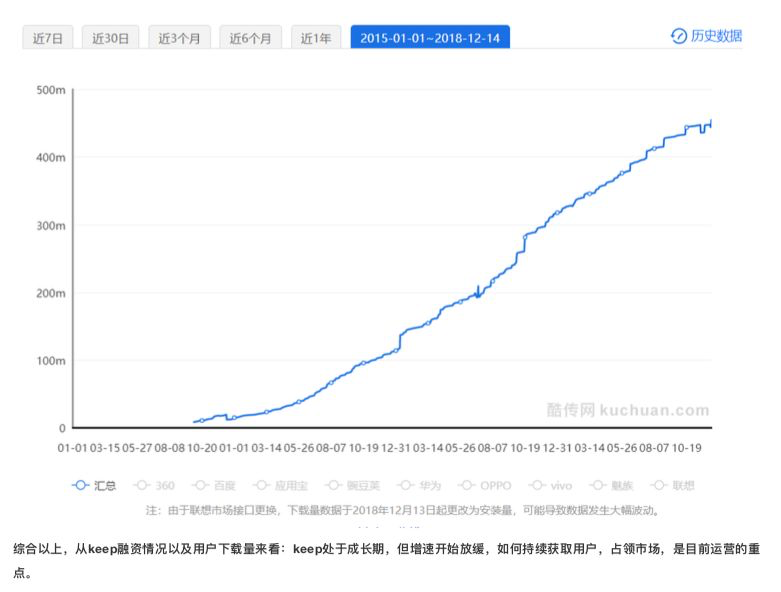
Task: Open the 2015-01-01~2018-12-14 date range picker
Action: coord(430,38)
